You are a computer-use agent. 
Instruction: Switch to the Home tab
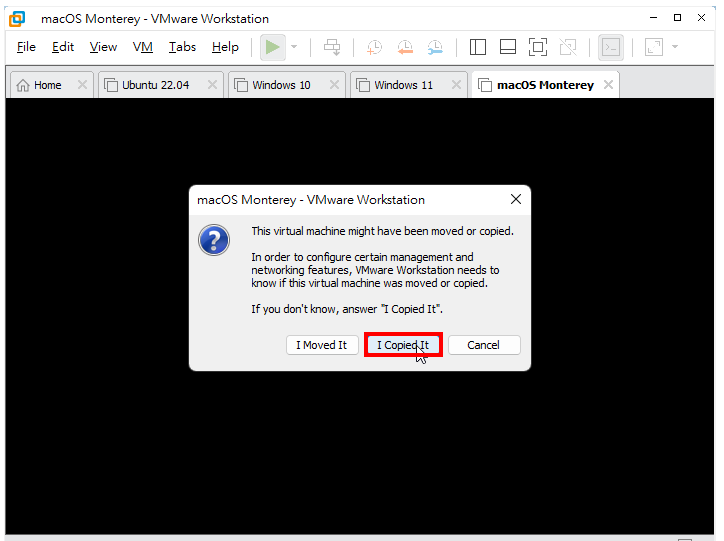coord(52,85)
